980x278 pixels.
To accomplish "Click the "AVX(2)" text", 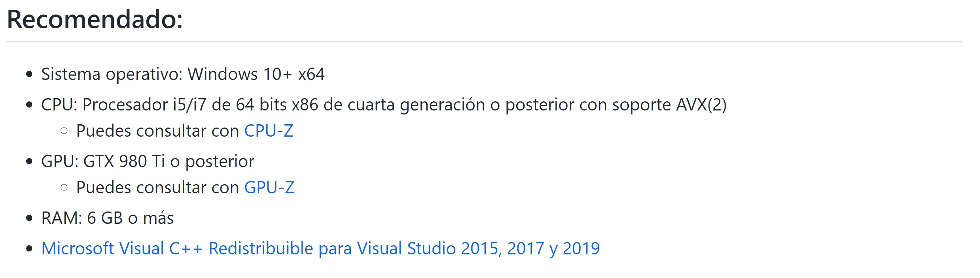I will pyautogui.click(x=701, y=105).
